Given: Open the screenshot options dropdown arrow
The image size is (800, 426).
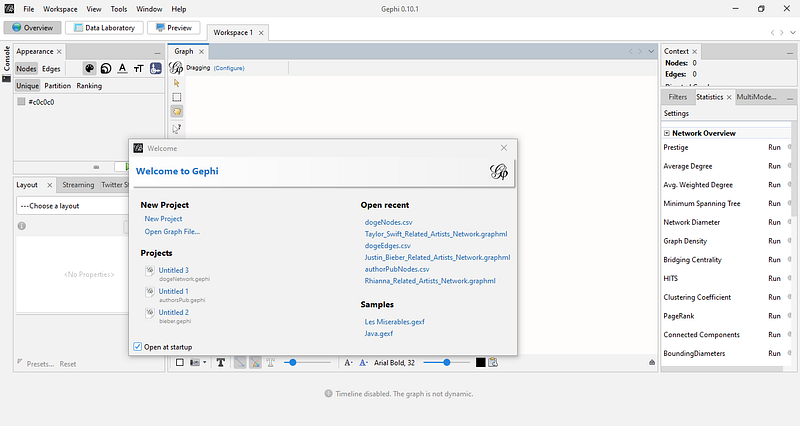Looking at the screenshot, I should (x=204, y=362).
